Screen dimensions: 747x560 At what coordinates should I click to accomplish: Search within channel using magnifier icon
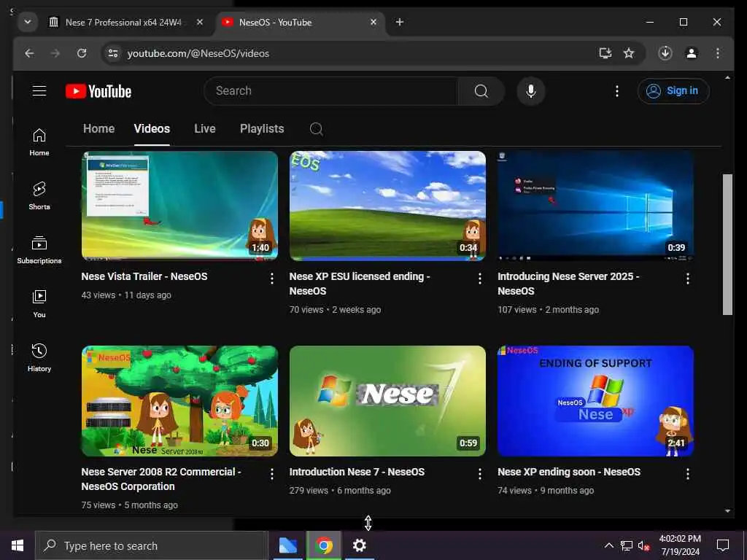tap(317, 128)
